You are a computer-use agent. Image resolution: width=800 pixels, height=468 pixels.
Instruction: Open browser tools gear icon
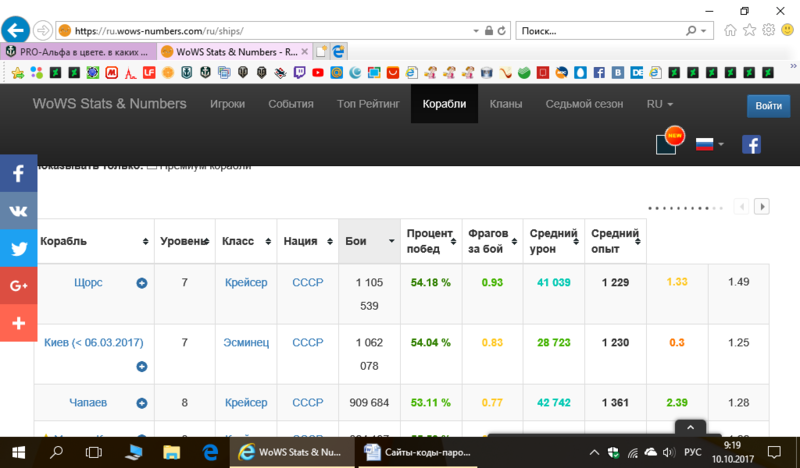[x=768, y=30]
